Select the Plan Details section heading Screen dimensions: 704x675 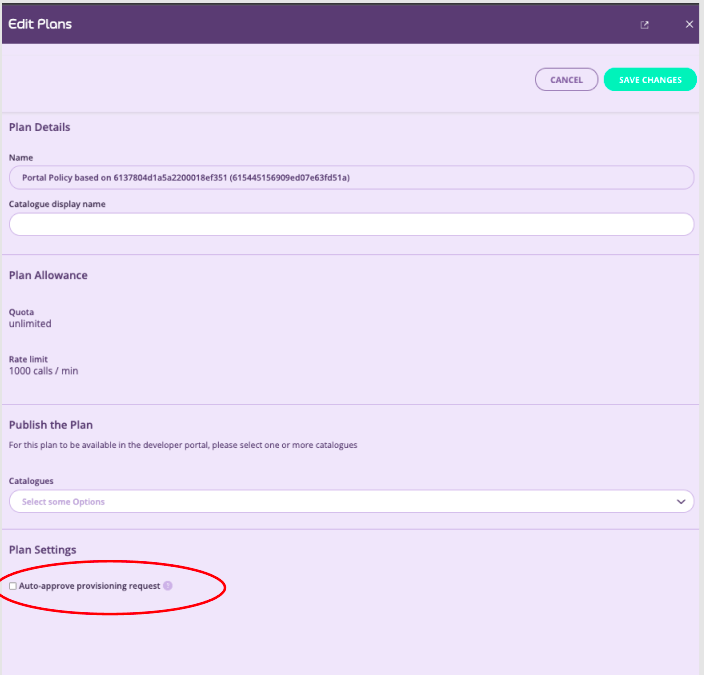40,127
